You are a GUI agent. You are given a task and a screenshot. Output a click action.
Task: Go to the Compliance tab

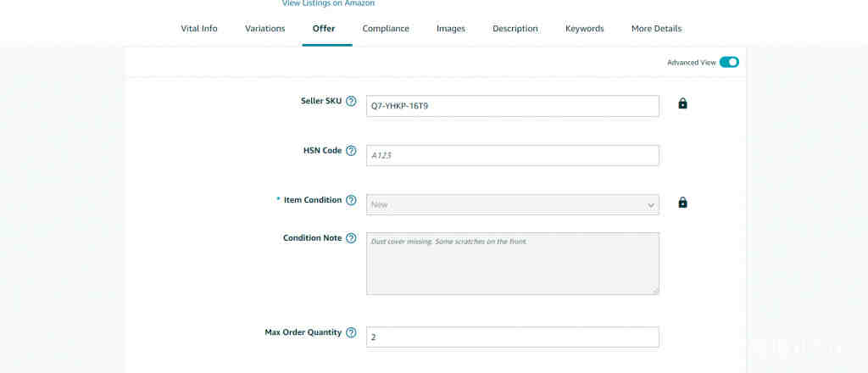(x=386, y=29)
